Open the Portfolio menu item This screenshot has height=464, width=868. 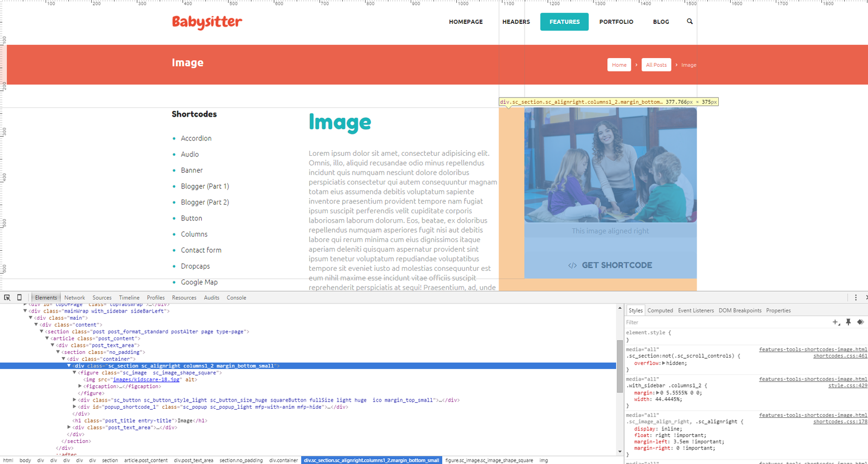tap(616, 22)
